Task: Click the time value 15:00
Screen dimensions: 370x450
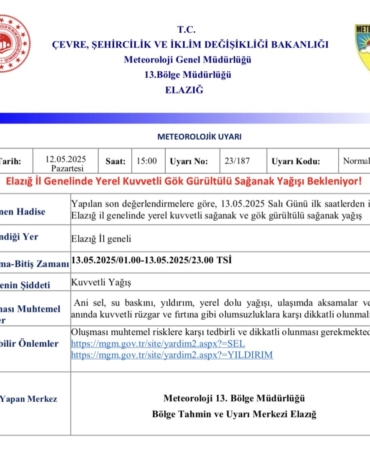Action: coord(147,161)
